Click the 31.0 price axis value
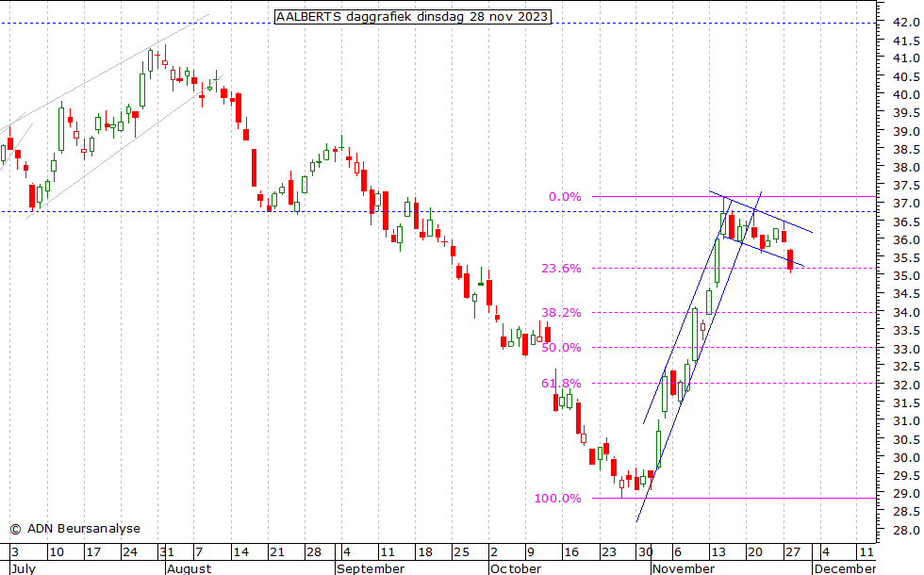Viewport: 924px width, 575px height. tap(906, 421)
